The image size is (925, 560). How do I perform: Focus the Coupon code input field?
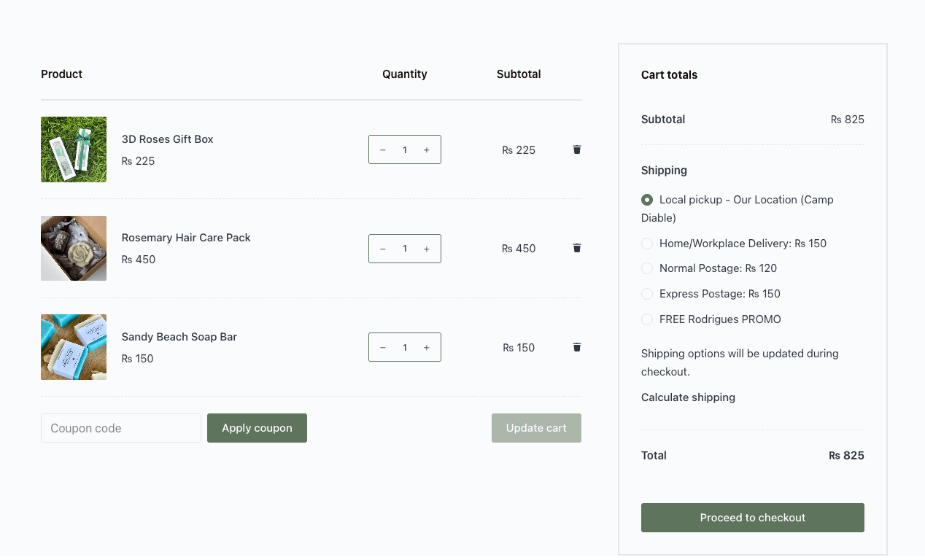121,428
